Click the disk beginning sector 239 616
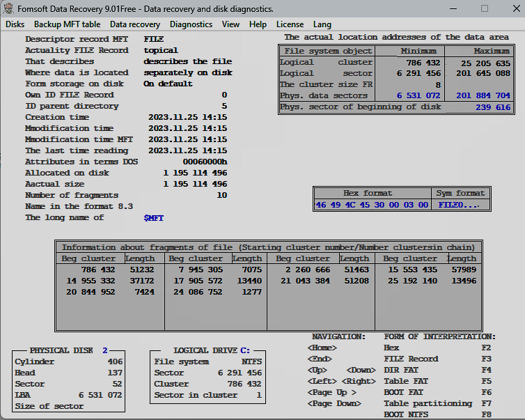This screenshot has width=525, height=420. coord(493,107)
